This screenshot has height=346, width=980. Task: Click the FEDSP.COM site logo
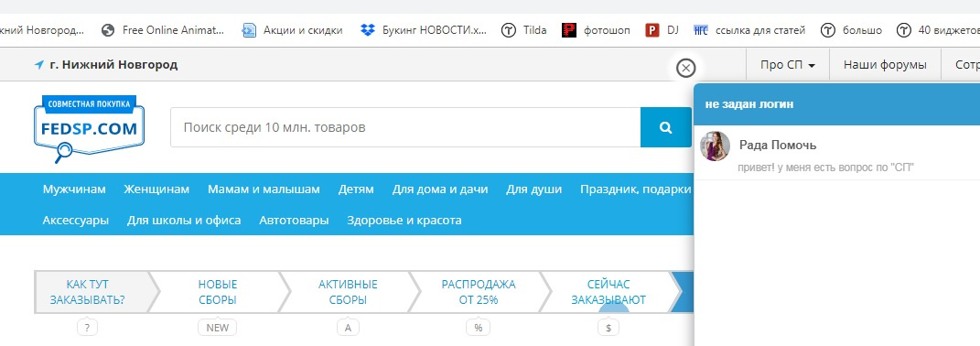point(89,128)
